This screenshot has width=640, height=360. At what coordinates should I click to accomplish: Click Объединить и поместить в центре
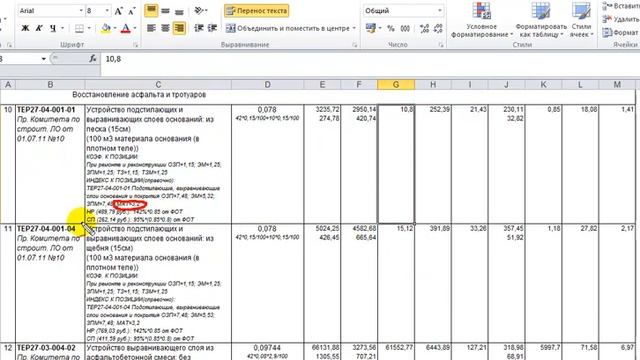tap(288, 28)
